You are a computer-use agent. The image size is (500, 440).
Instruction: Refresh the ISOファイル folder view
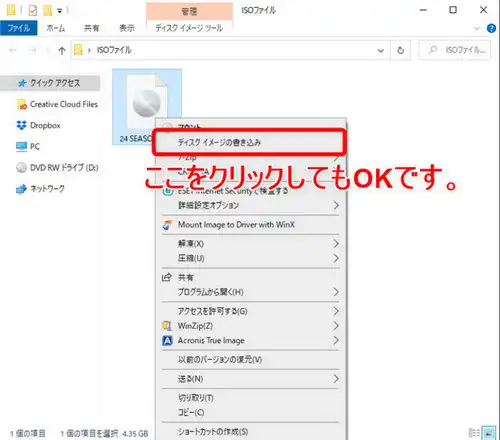(x=401, y=50)
